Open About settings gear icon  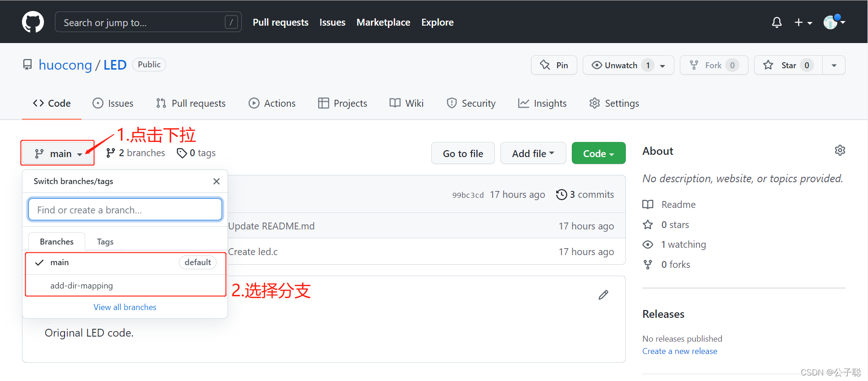click(840, 150)
